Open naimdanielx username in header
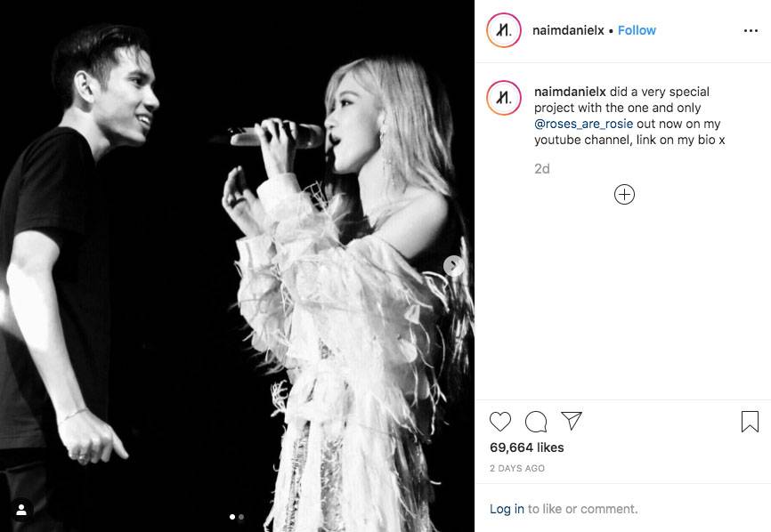 coord(568,30)
